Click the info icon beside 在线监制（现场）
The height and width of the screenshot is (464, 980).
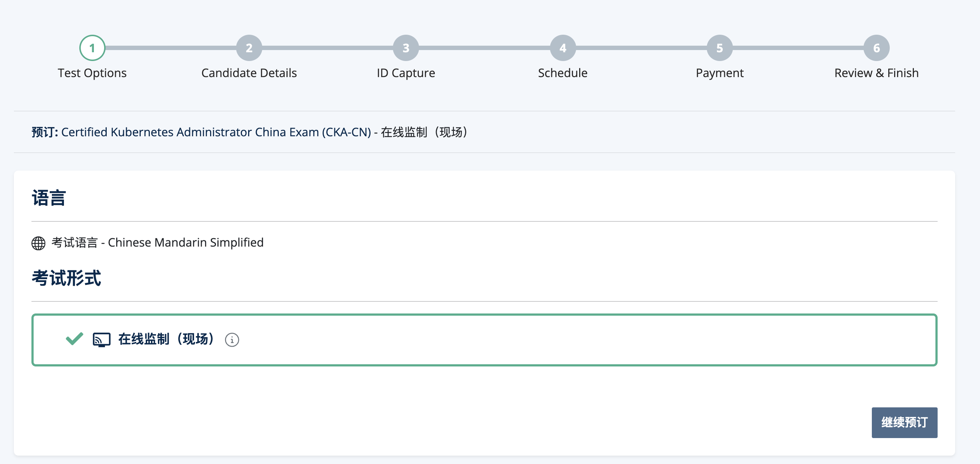(232, 340)
